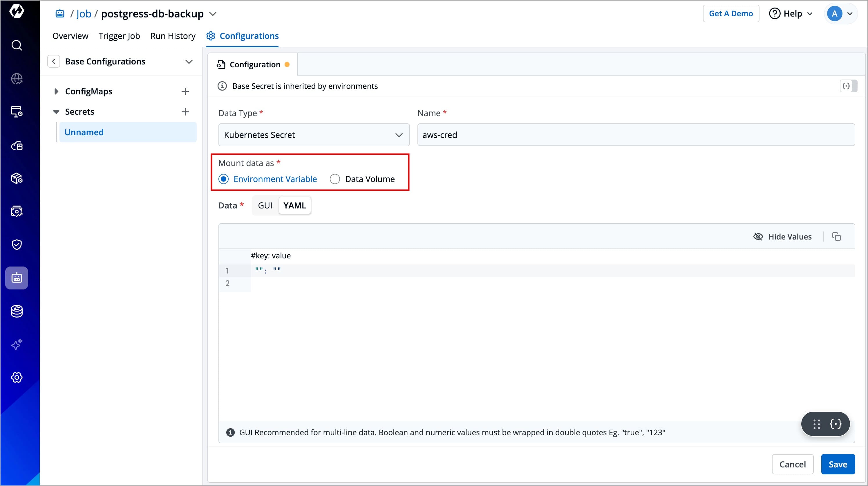Add a new ConfigMap with the plus icon
The width and height of the screenshot is (868, 486).
coord(185,91)
